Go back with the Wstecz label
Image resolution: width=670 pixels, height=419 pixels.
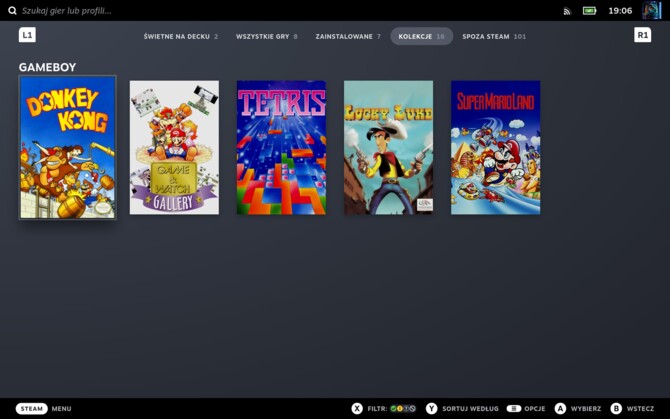click(640, 409)
